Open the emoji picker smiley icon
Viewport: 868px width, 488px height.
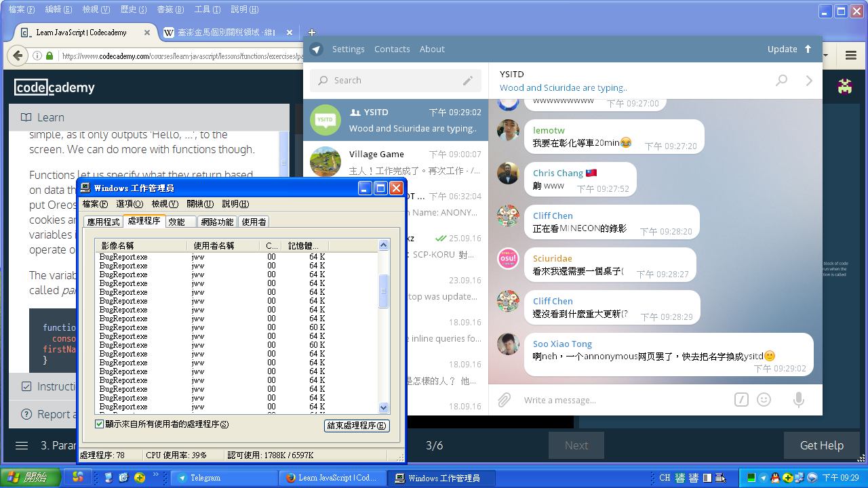click(764, 400)
